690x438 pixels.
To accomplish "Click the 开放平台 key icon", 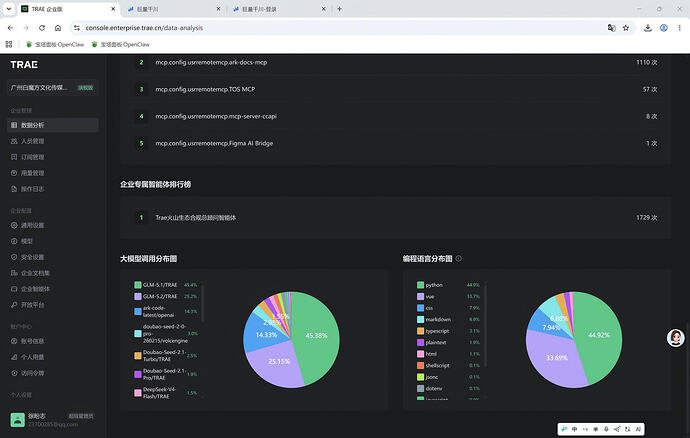I will [x=14, y=305].
